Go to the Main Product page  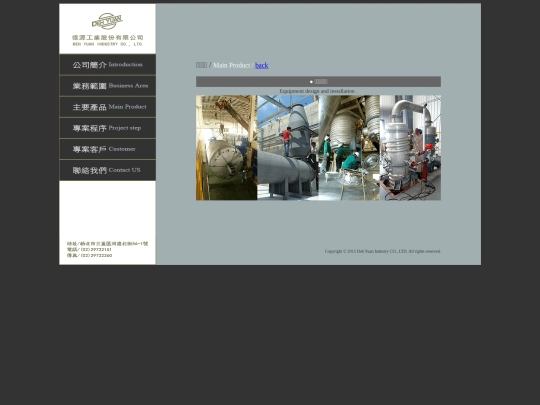point(107,107)
